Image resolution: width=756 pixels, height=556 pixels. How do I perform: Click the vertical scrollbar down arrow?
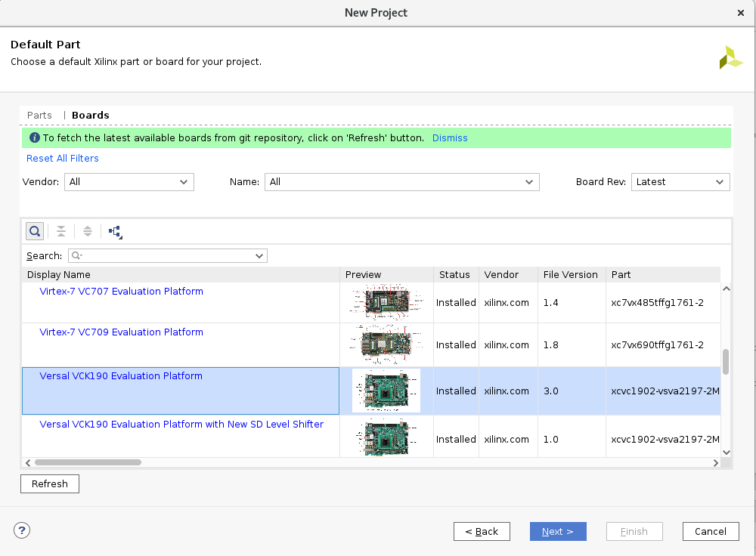tap(726, 453)
